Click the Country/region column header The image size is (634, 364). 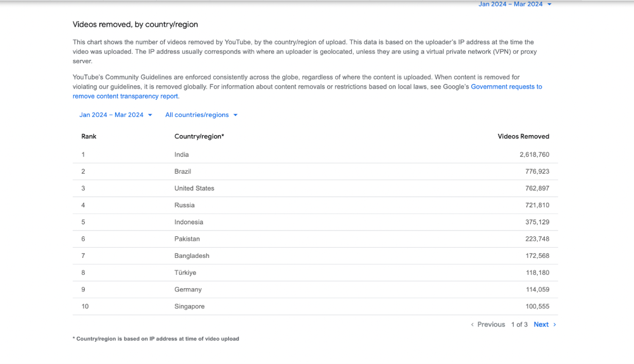(199, 136)
